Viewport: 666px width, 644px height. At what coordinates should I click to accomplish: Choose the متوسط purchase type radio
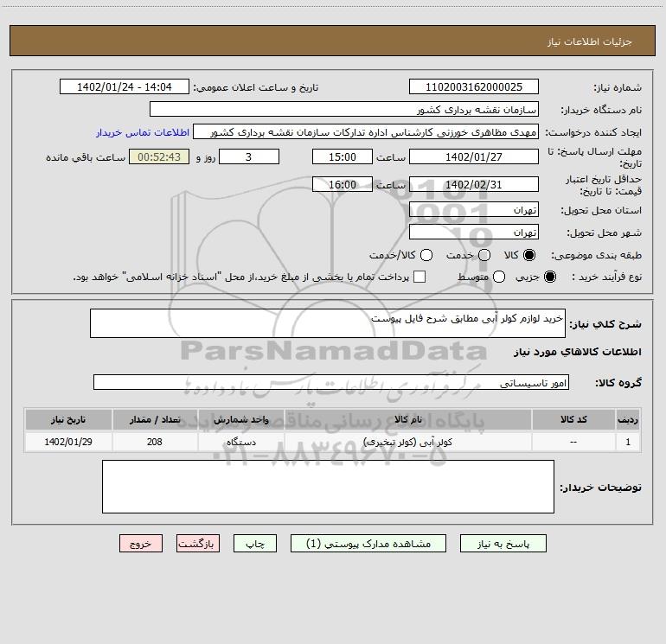(499, 277)
